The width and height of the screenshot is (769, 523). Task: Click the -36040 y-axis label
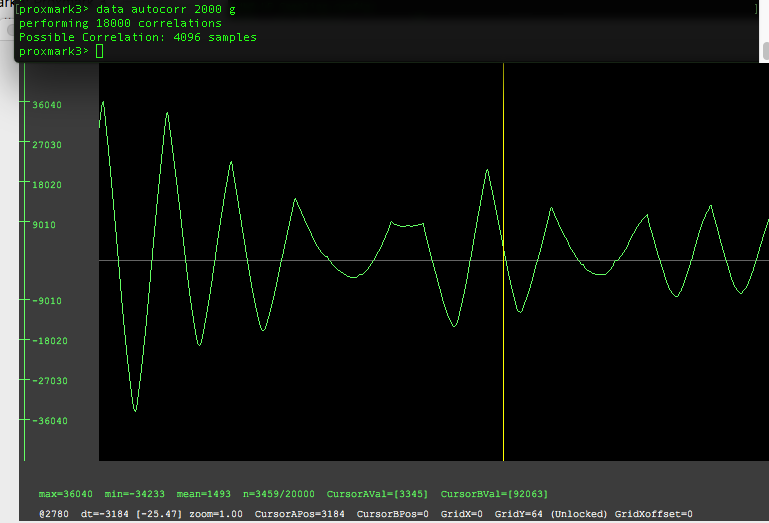(50, 420)
